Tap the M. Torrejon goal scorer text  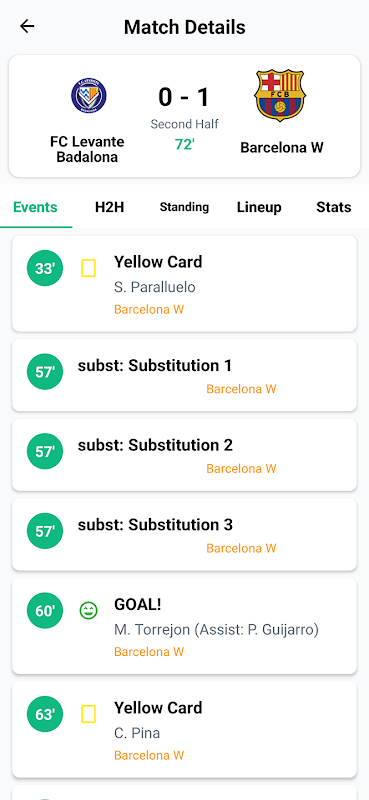tap(152, 630)
